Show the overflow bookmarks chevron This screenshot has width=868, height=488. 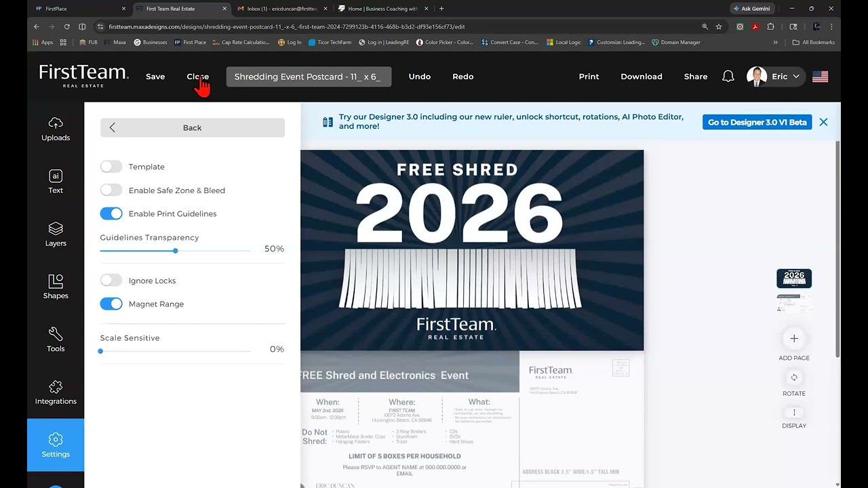tap(775, 42)
